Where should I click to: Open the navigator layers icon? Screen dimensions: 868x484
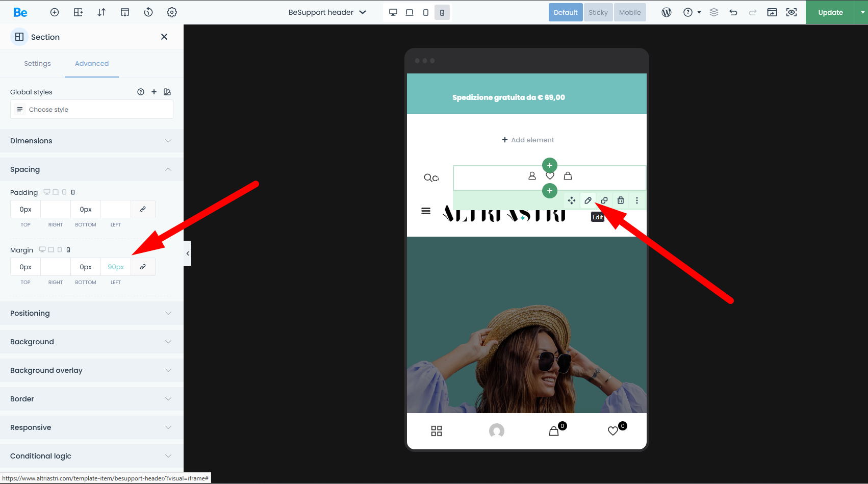point(714,12)
